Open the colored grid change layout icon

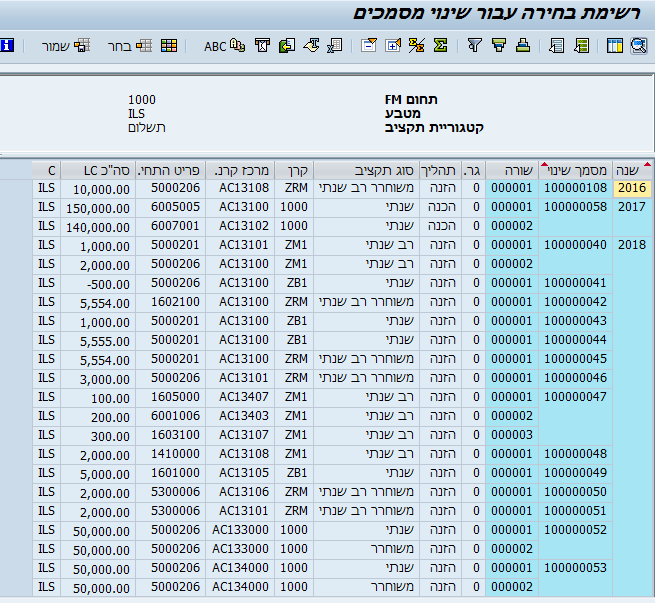point(169,46)
